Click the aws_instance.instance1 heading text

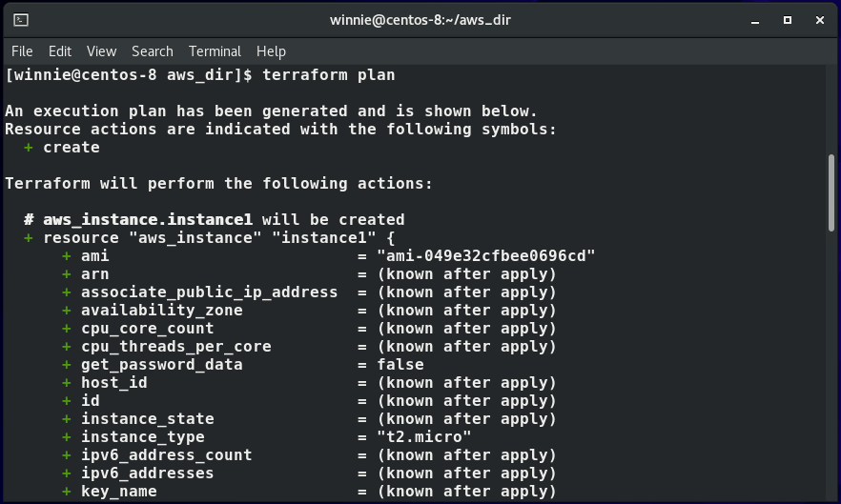(148, 220)
